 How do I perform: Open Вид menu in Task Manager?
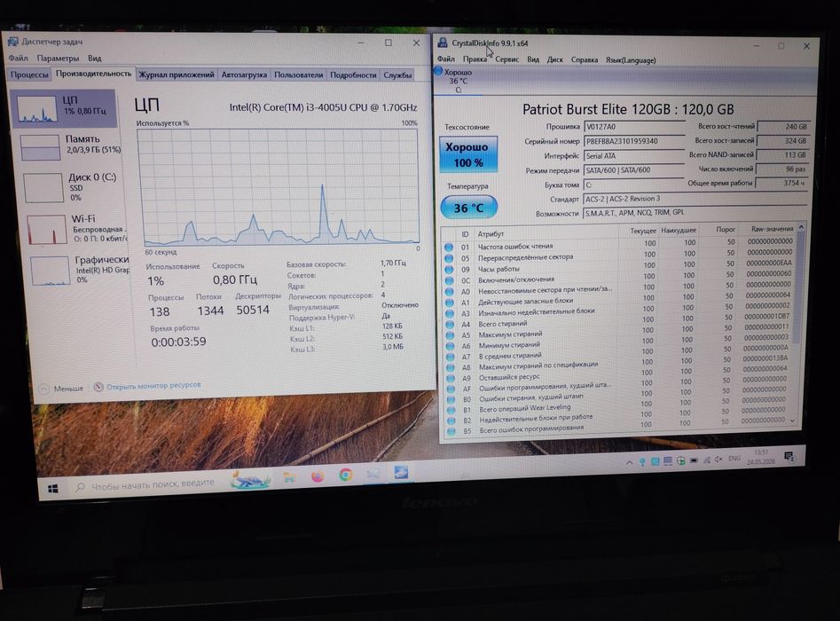(95, 58)
